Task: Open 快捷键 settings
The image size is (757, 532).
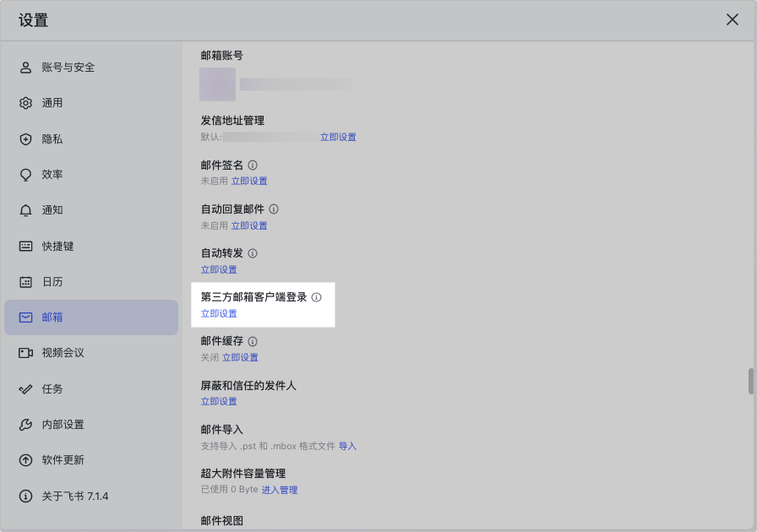Action: [91, 247]
